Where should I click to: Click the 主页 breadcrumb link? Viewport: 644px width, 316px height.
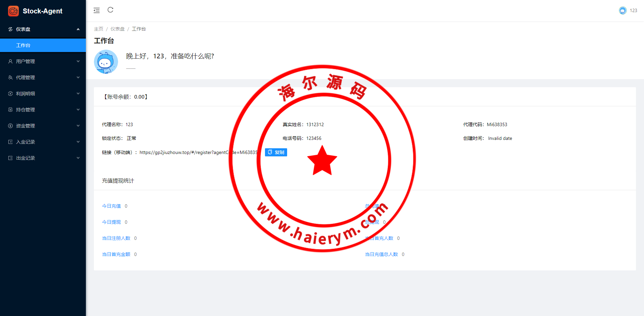point(98,29)
